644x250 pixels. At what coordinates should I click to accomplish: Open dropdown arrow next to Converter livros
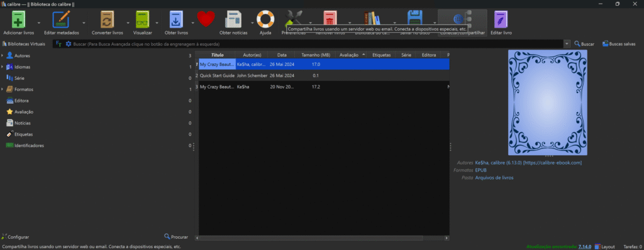click(x=128, y=23)
